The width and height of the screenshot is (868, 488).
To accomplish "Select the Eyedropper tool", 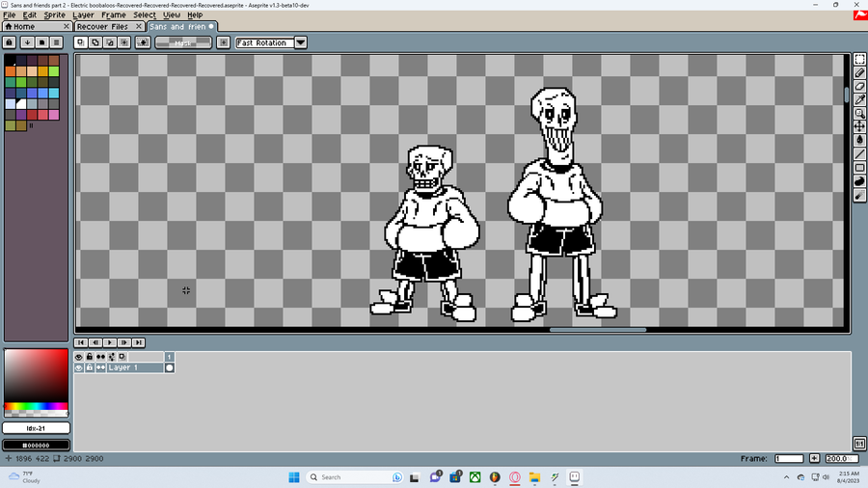I will (859, 99).
